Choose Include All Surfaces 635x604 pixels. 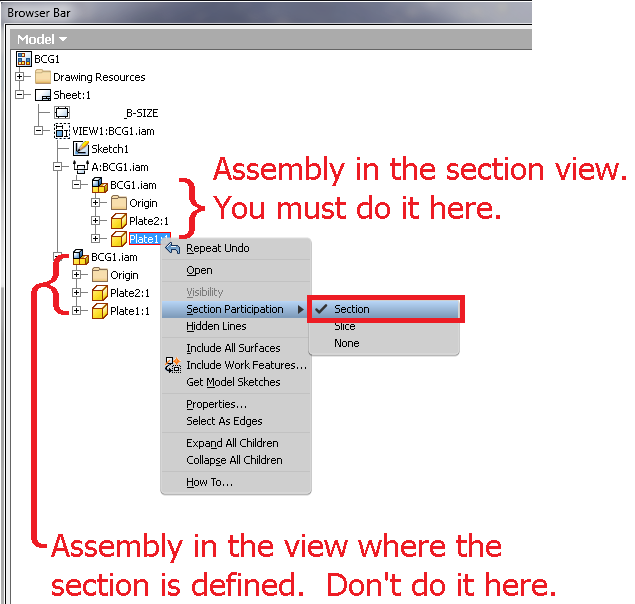click(236, 348)
